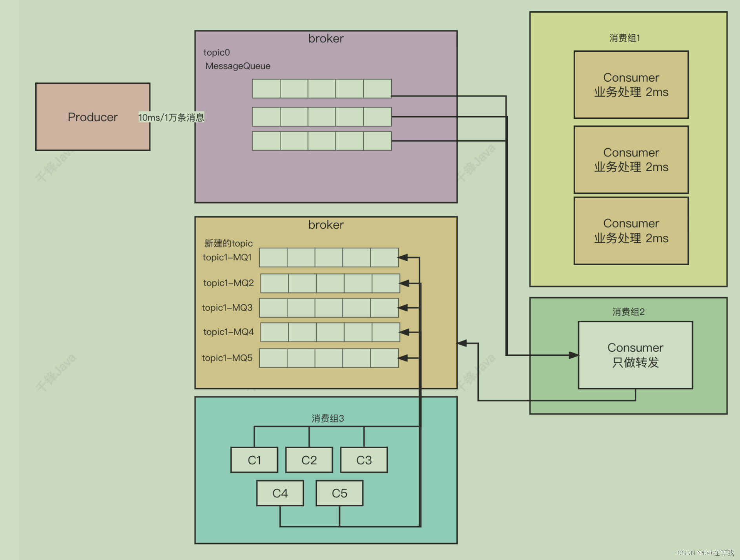Viewport: 740px width, 560px height.
Task: Select the topic1-MQ3 label
Action: (x=227, y=307)
